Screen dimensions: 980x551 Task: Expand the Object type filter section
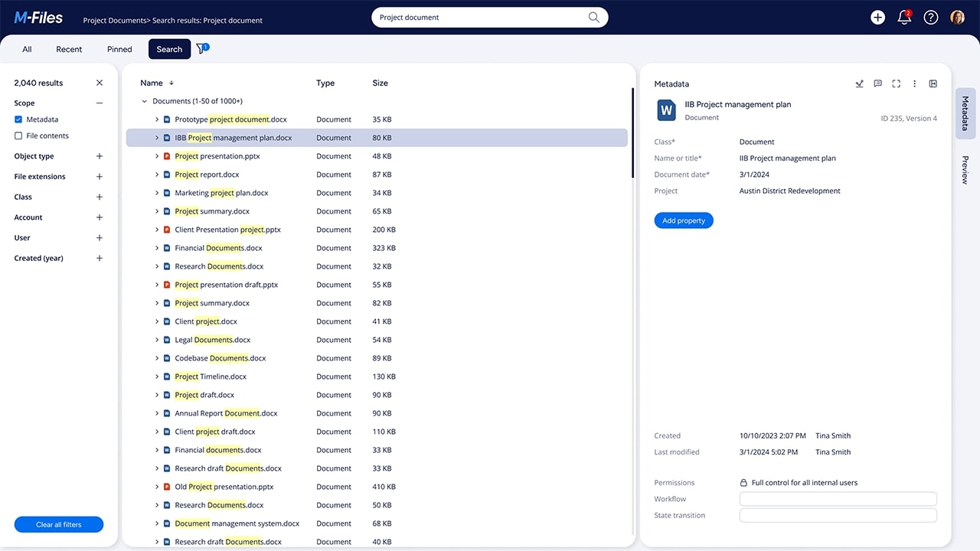click(x=98, y=156)
